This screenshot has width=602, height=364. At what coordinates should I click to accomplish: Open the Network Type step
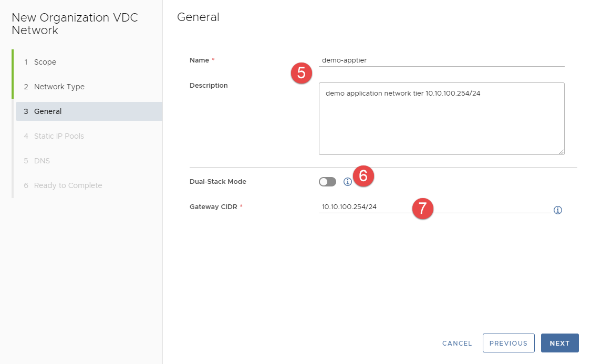click(x=59, y=87)
